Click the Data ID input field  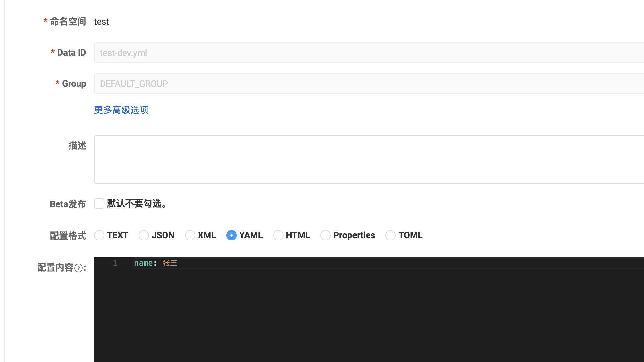click(x=369, y=53)
